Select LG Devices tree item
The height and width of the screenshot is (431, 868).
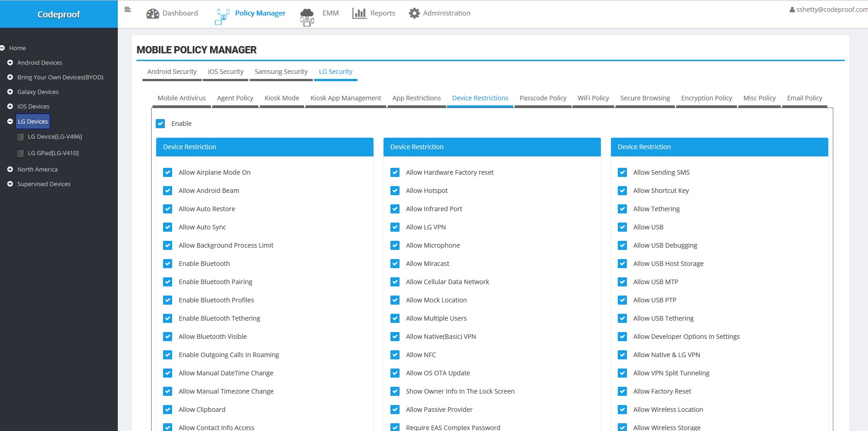(x=33, y=121)
